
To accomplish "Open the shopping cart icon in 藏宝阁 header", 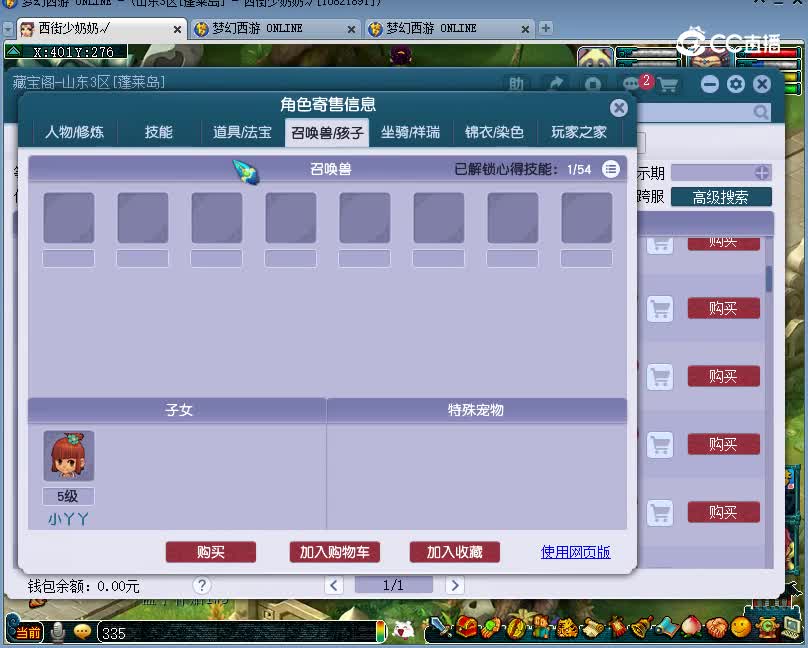I will [668, 84].
